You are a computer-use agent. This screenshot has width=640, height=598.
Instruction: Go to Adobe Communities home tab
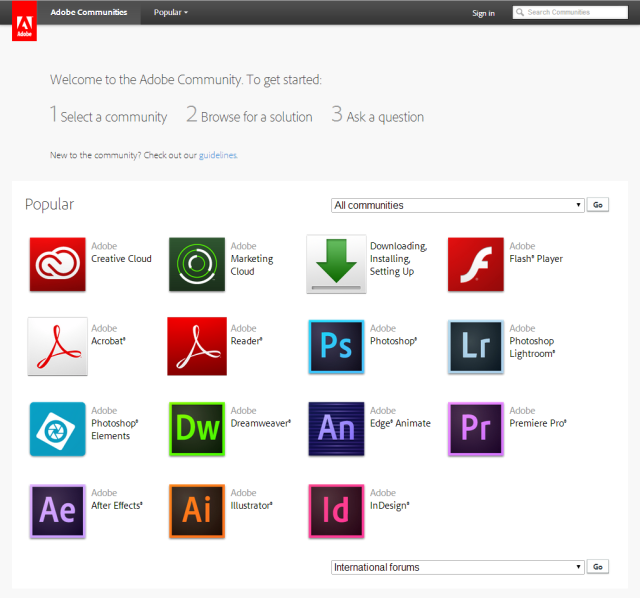[x=89, y=12]
